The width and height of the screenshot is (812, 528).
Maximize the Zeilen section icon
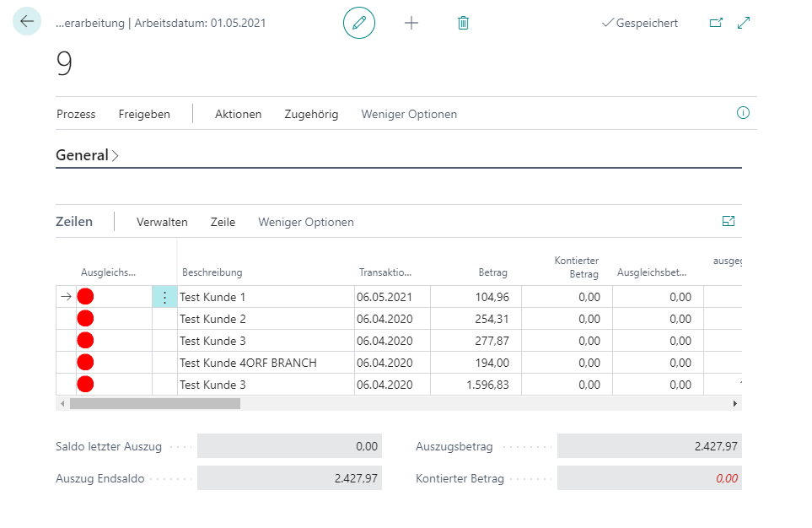[729, 221]
